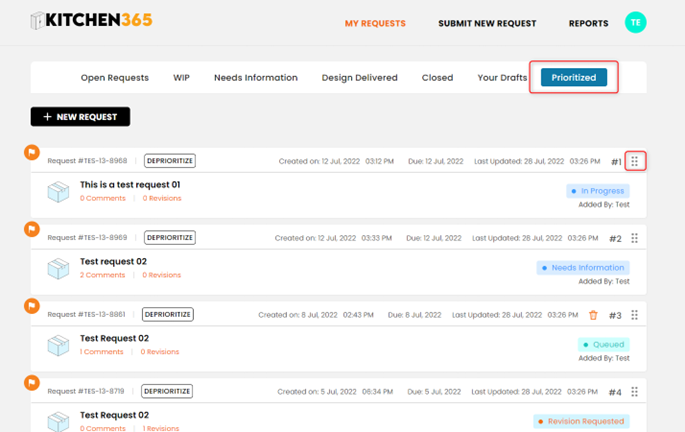Click 'Request #TES-13-8969' text
Viewport: 685px width, 432px height.
pos(87,238)
